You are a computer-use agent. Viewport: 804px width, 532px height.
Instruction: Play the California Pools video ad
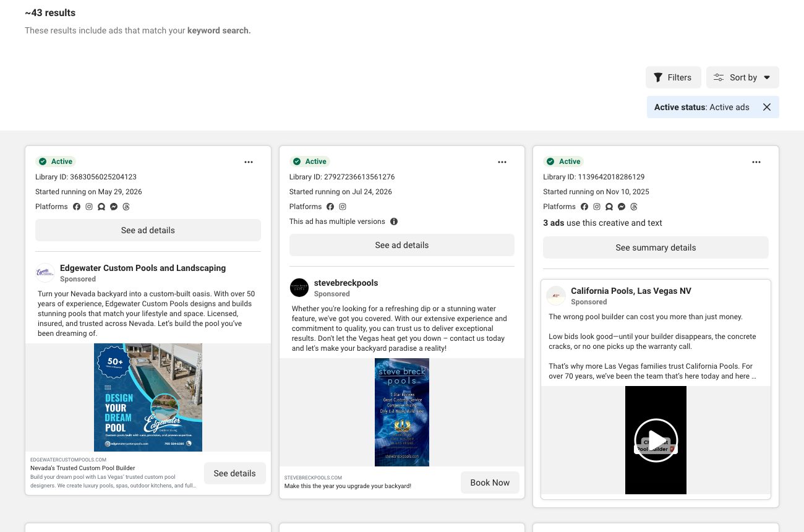click(x=656, y=440)
